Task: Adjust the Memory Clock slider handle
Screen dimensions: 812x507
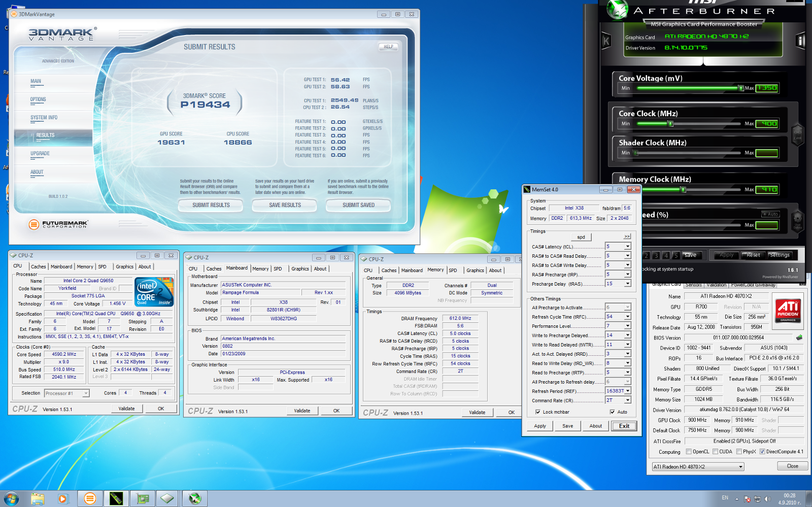Action: point(683,190)
